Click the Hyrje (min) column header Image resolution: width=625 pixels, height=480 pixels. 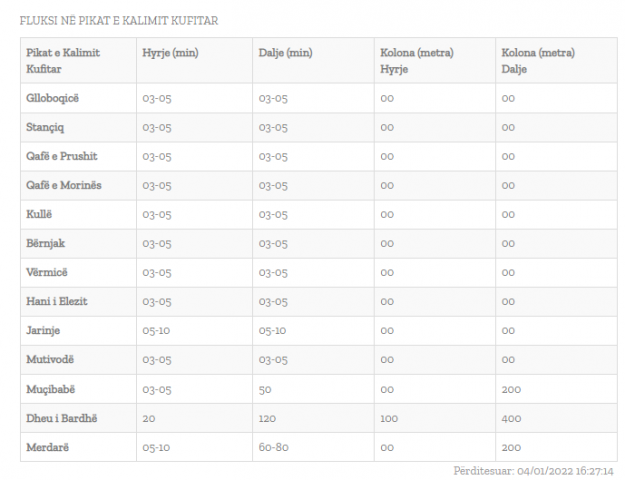(170, 52)
